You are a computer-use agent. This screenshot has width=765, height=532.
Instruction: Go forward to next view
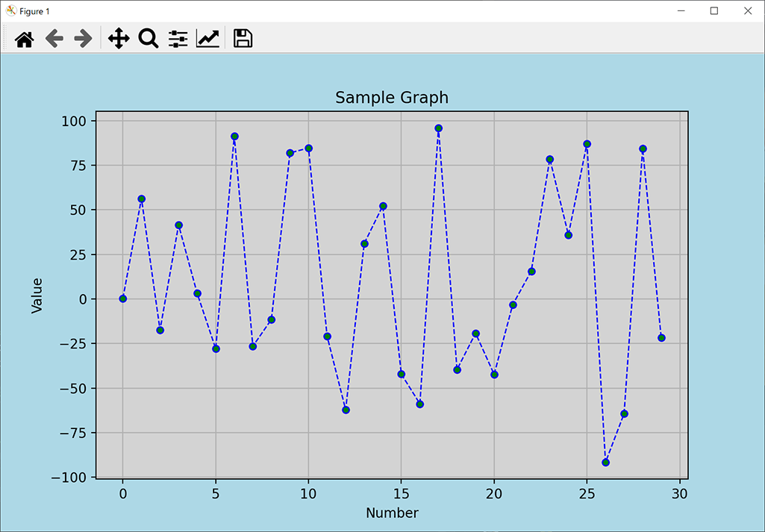(x=83, y=39)
